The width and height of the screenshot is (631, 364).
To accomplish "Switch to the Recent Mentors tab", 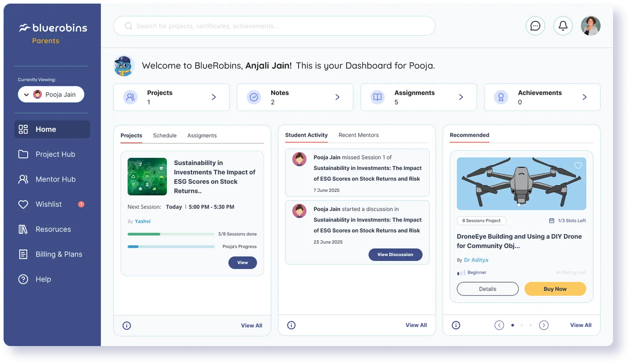I will [359, 135].
